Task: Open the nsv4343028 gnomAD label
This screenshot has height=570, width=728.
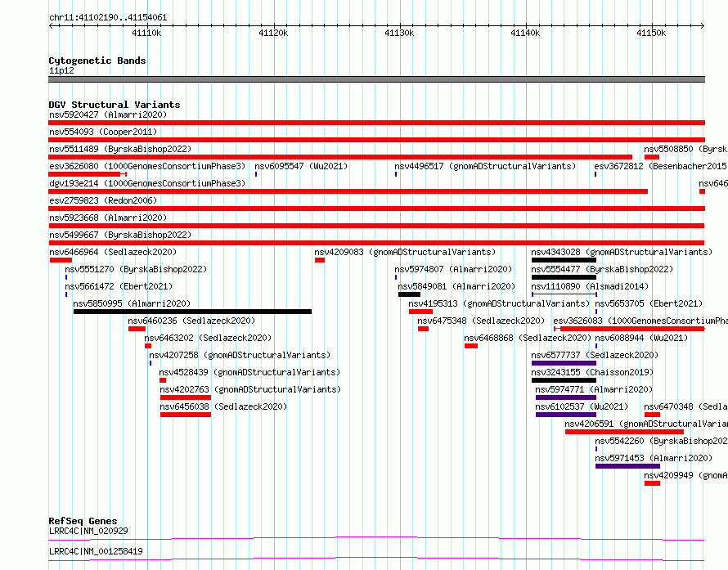Action: 622,252
